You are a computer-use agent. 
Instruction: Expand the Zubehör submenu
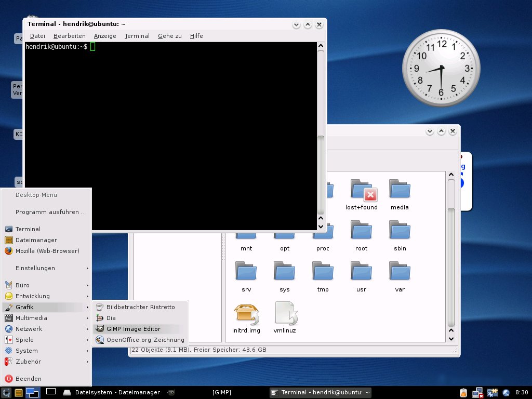46,362
